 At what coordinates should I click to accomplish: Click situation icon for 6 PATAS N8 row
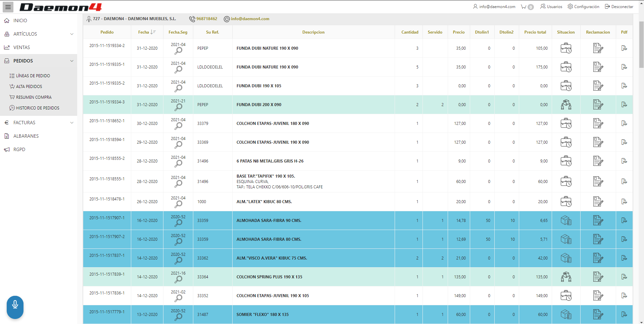pos(566,161)
